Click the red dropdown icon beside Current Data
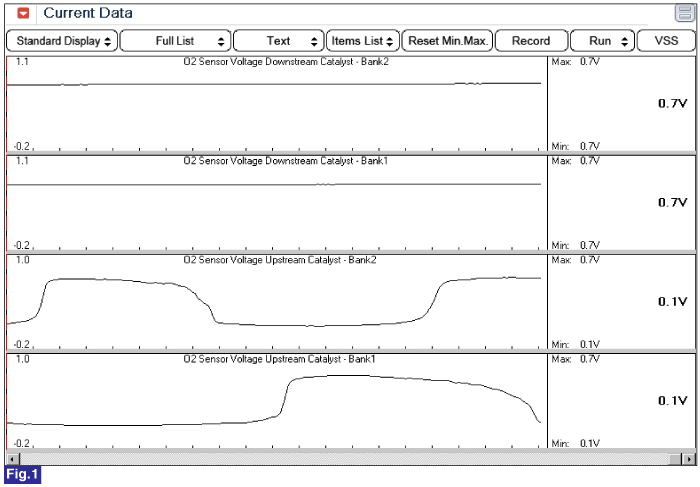 23,13
